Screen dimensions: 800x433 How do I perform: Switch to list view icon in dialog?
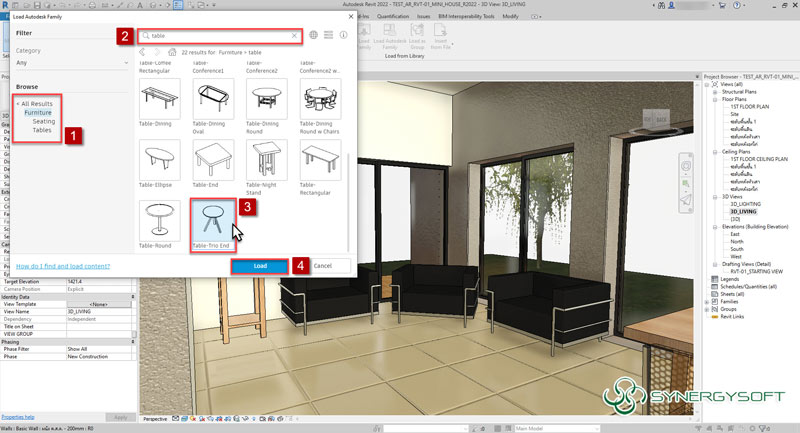(x=328, y=35)
